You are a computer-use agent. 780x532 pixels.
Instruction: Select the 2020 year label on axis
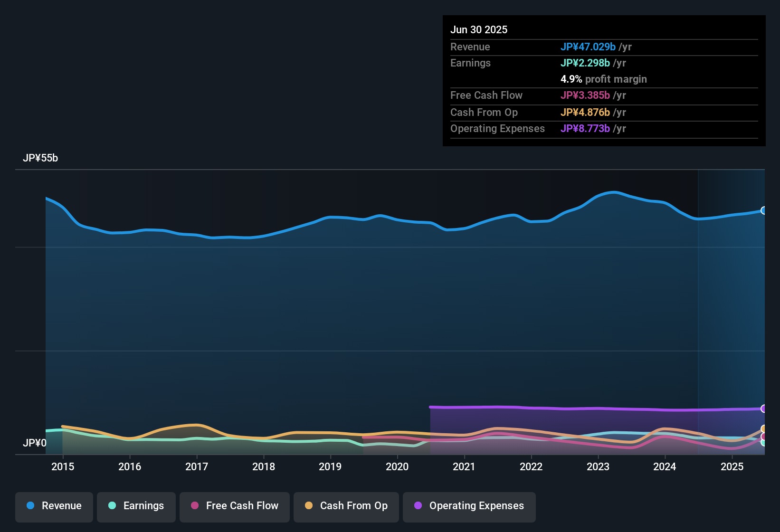398,466
